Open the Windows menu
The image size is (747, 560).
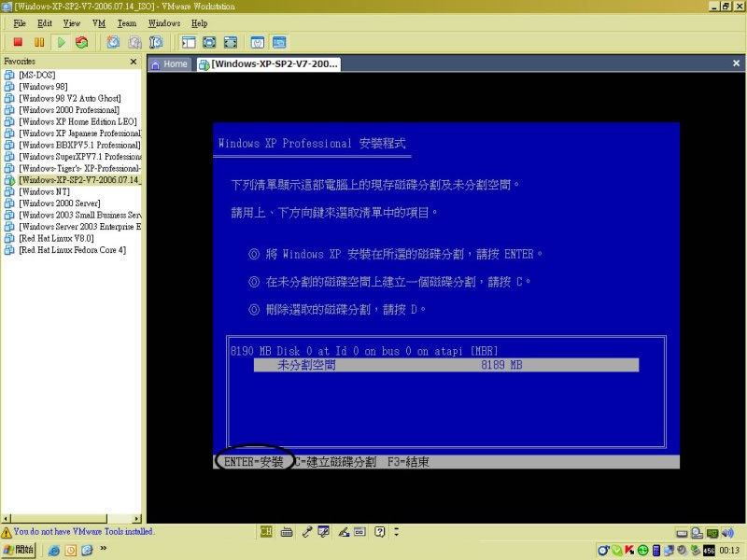[164, 22]
